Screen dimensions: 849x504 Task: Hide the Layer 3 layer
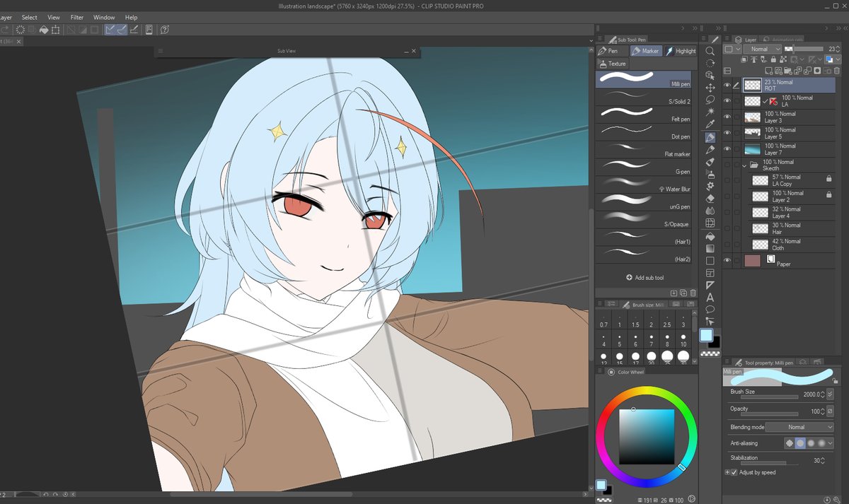click(x=727, y=117)
